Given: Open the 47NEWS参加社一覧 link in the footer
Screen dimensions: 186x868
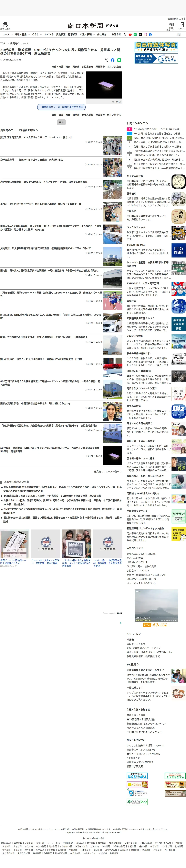Looking at the screenshot, I should 93,838.
